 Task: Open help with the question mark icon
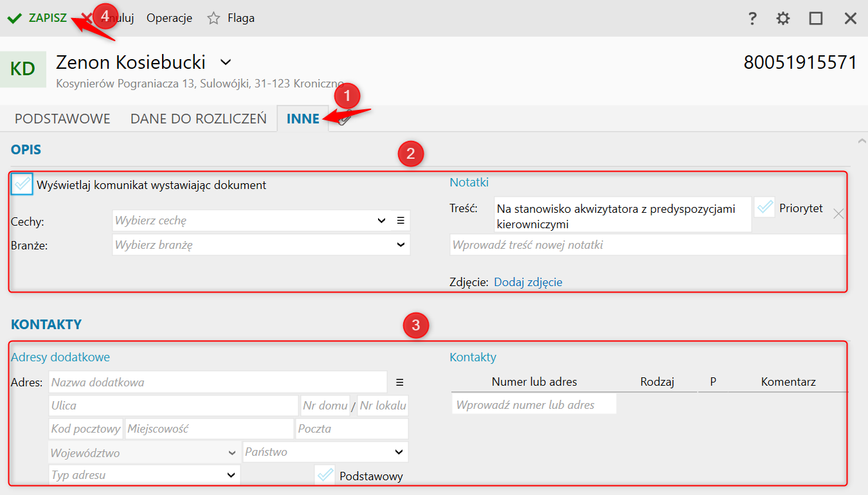pos(752,18)
